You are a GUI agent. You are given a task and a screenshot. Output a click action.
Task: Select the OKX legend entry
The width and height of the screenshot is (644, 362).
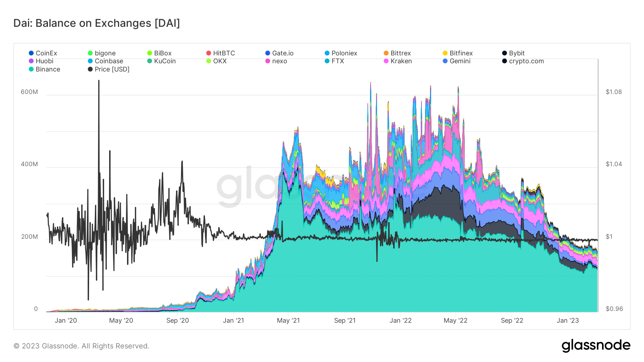[x=216, y=61]
